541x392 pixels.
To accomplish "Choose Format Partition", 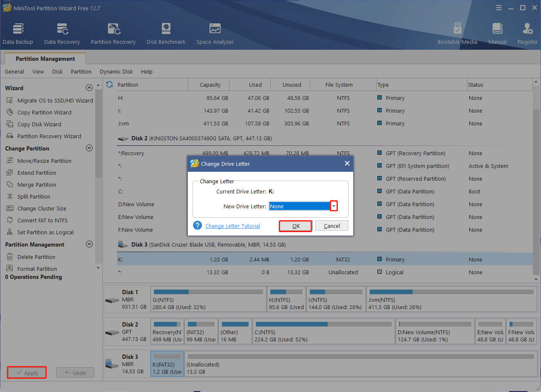I will coord(32,269).
